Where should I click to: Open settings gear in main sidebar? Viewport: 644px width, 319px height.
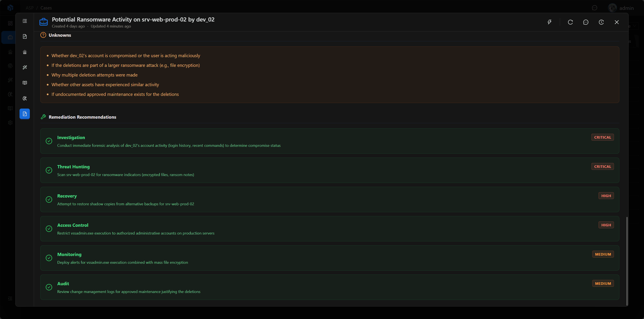pyautogui.click(x=10, y=123)
